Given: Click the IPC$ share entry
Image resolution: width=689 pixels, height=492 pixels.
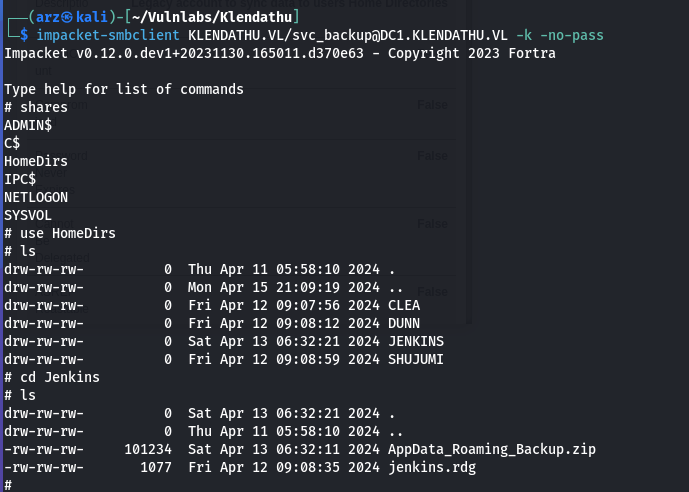Looking at the screenshot, I should pyautogui.click(x=20, y=179).
